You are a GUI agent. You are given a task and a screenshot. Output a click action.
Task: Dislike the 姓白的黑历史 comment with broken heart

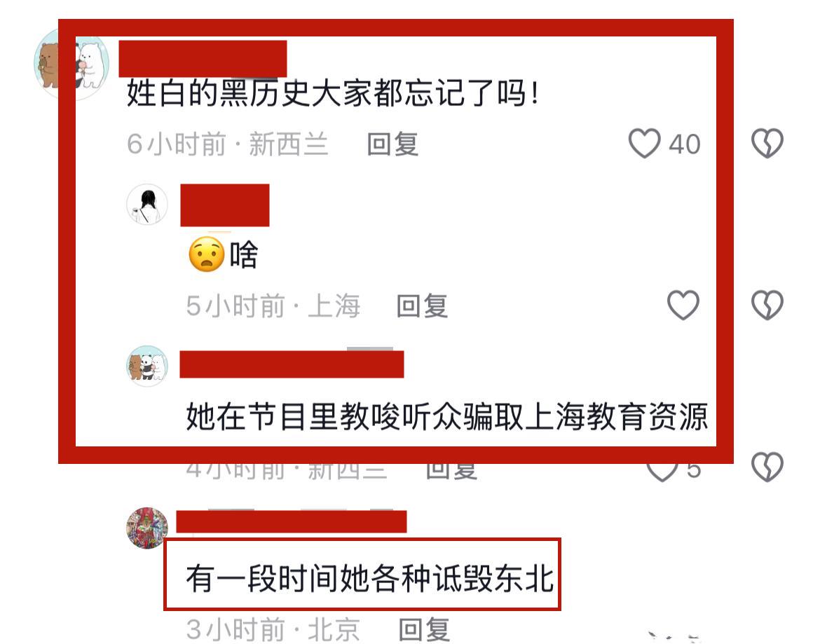pyautogui.click(x=767, y=143)
